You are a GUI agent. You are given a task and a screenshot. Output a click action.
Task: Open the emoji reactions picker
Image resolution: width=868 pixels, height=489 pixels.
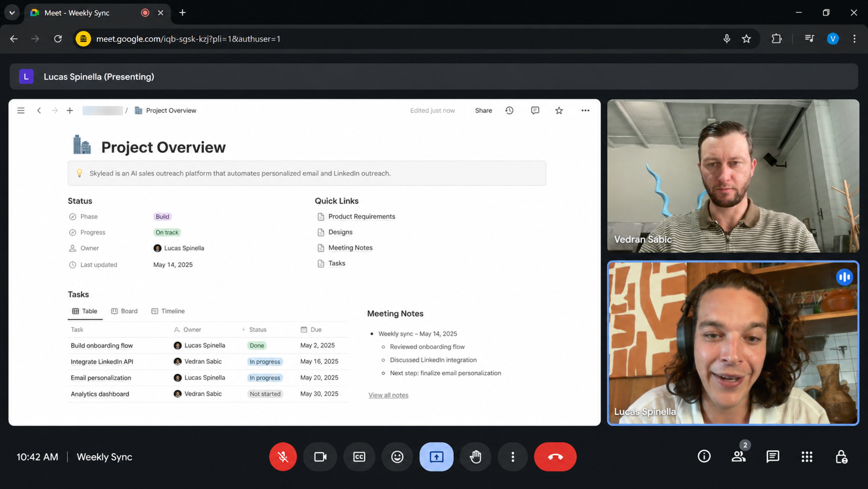coord(397,457)
